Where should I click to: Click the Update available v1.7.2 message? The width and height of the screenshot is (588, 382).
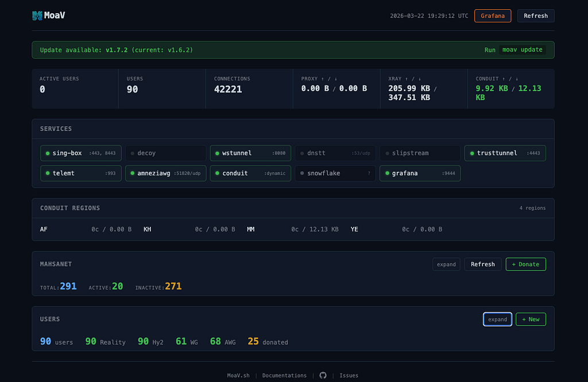tap(116, 50)
